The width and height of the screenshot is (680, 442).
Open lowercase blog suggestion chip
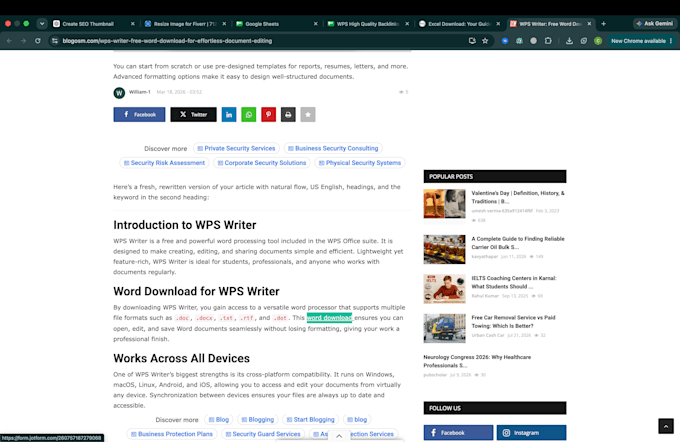(357, 419)
